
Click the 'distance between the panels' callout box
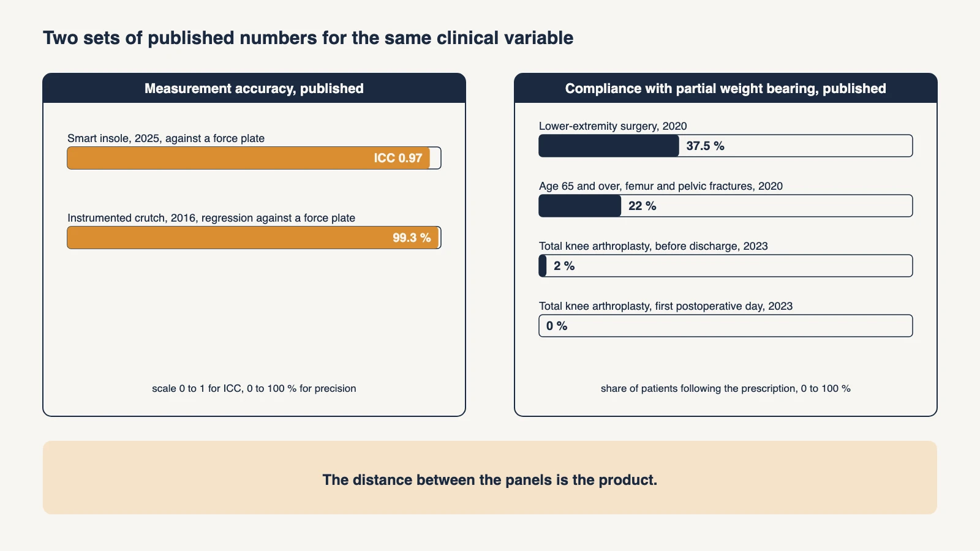click(x=490, y=478)
